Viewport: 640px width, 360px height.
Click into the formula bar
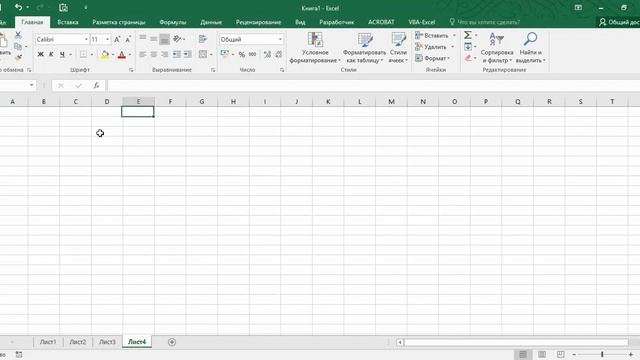pyautogui.click(x=373, y=85)
